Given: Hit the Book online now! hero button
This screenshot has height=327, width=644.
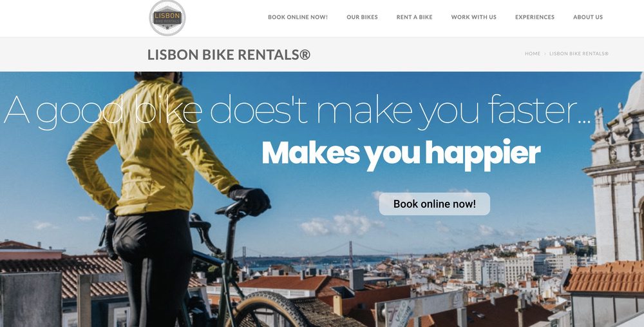Looking at the screenshot, I should tap(435, 204).
